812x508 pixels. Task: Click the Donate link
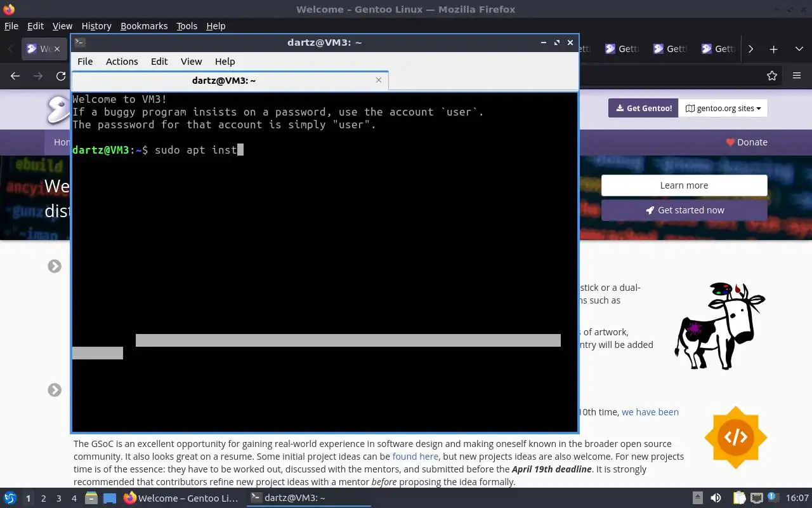(747, 142)
